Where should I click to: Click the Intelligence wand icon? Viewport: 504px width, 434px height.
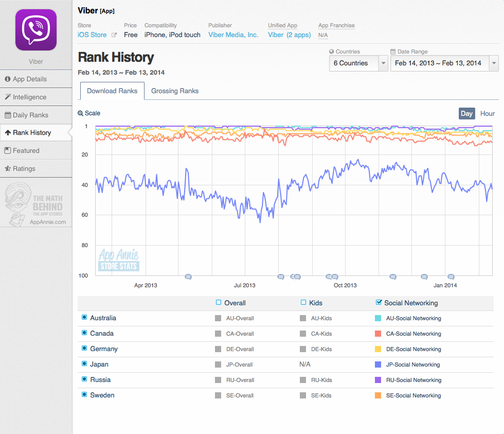pos(8,96)
